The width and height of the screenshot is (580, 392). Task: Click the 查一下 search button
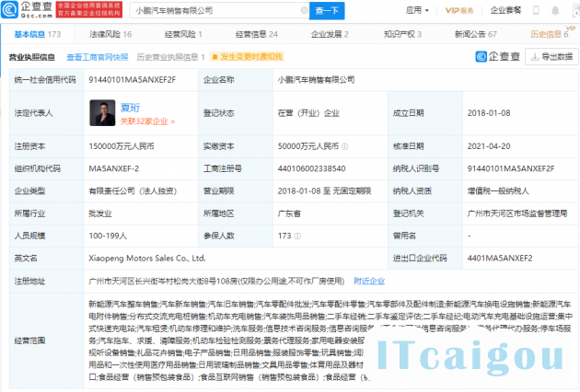click(x=327, y=11)
